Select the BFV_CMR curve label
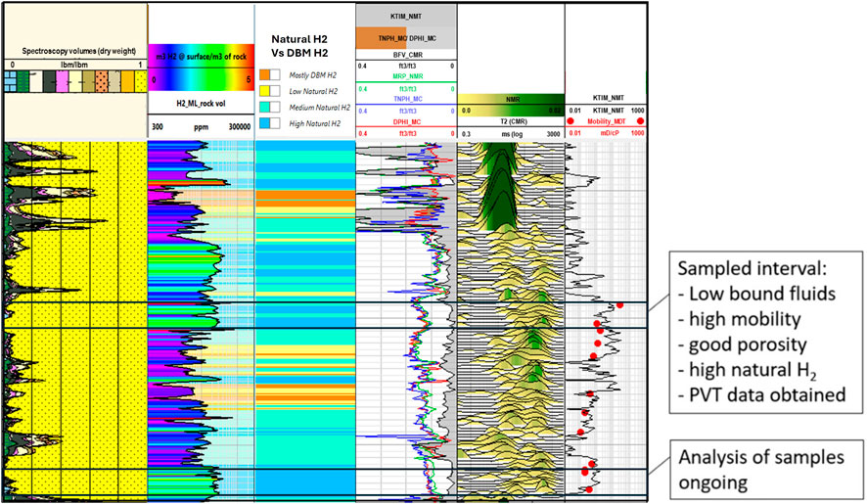The width and height of the screenshot is (867, 504). tap(408, 55)
